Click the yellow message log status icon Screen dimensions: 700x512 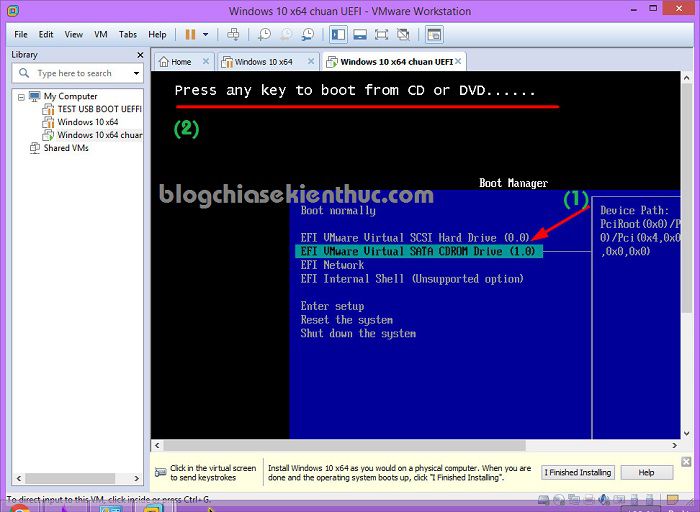click(672, 500)
